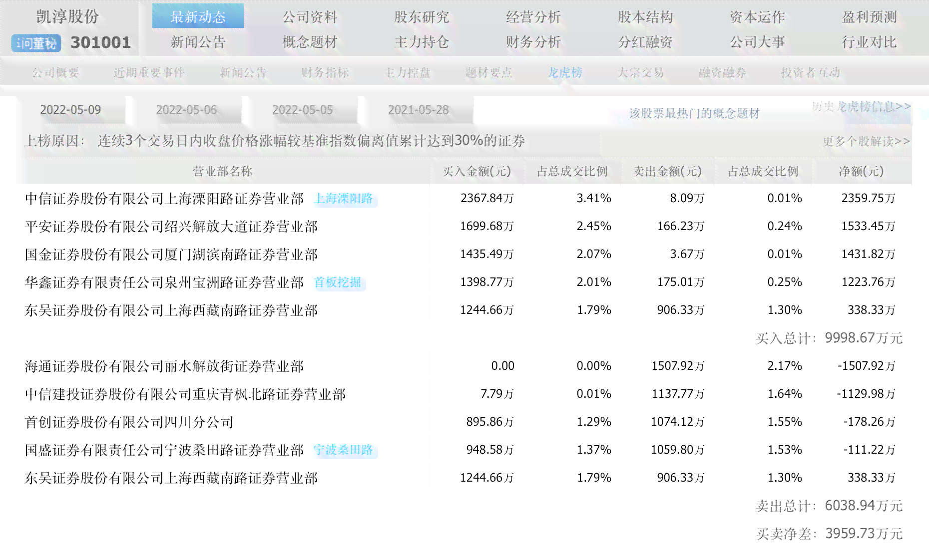
Task: Select 平安证券绍兴解放大道证券营业部 row name
Action: [x=171, y=227]
